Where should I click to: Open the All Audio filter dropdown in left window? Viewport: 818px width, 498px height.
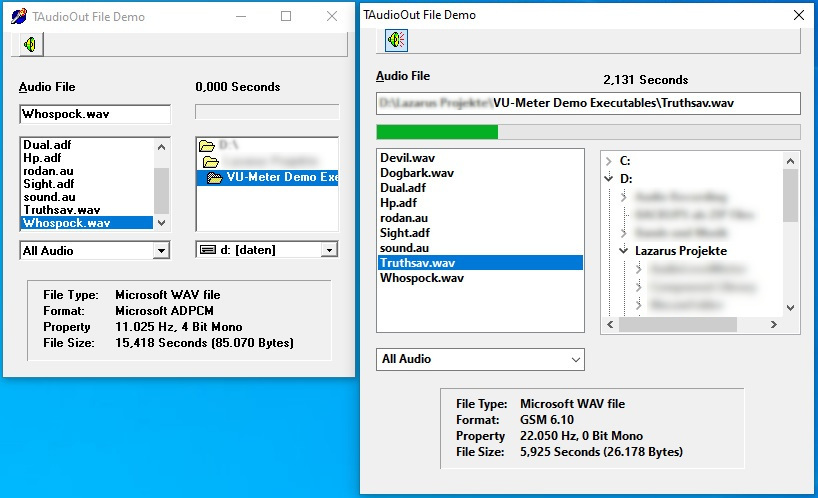(x=161, y=250)
